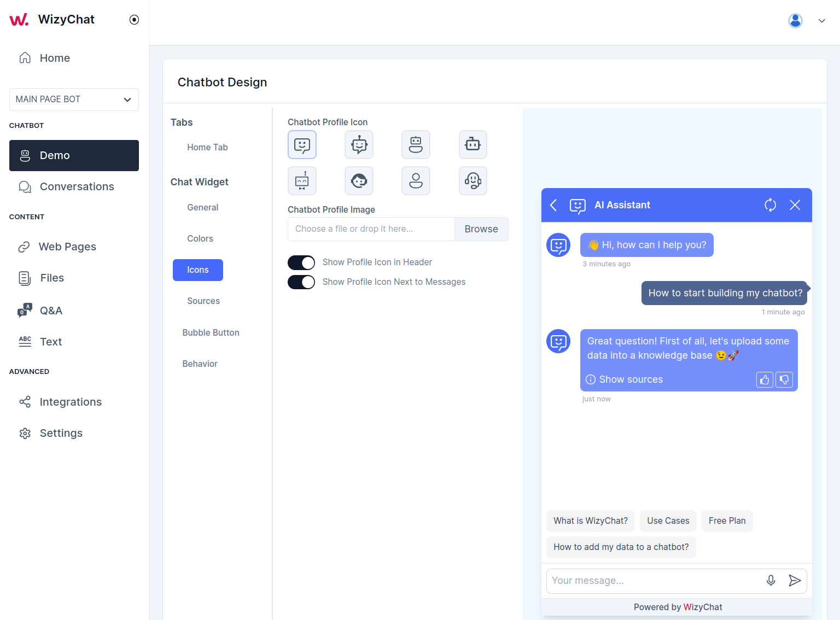The height and width of the screenshot is (620, 840).
Task: Expand the account menu chevron
Action: tap(821, 21)
